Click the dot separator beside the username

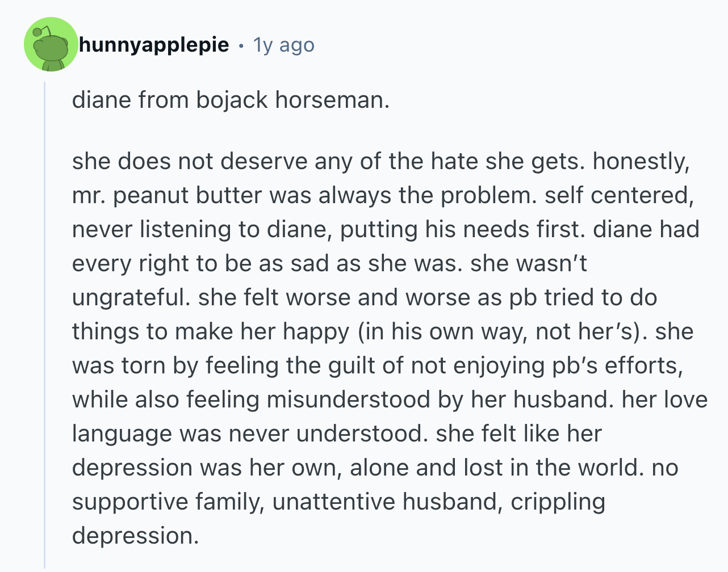tap(241, 45)
